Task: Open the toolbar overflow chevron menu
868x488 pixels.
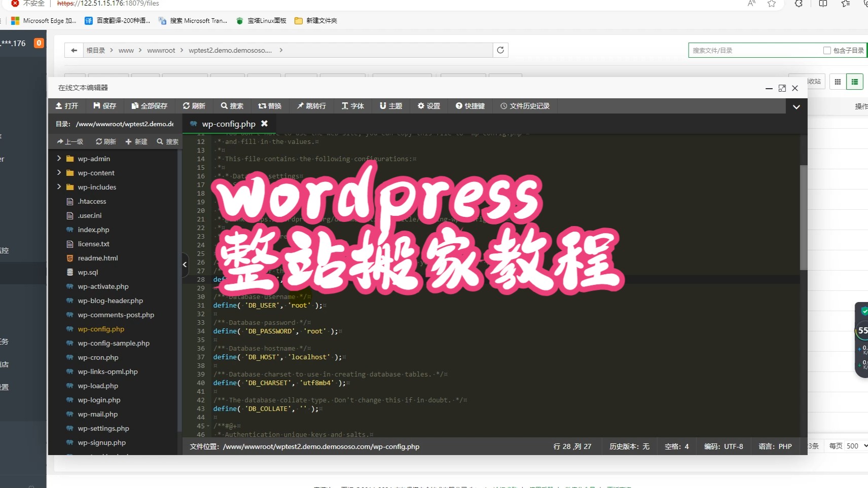Action: pyautogui.click(x=796, y=106)
